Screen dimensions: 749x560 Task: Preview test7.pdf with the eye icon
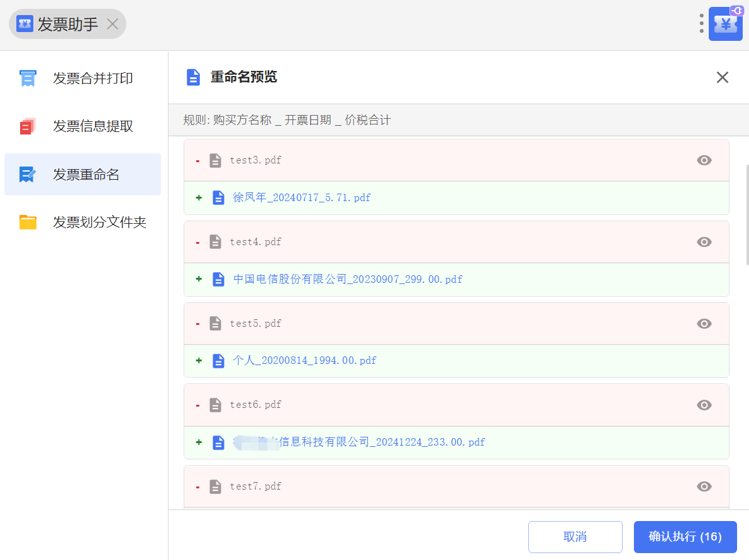(x=704, y=486)
